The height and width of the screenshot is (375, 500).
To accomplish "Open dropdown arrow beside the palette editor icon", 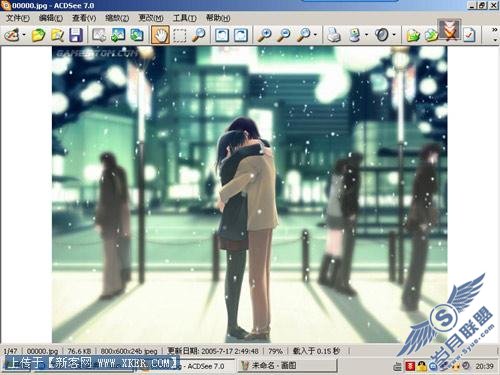I will pos(24,35).
